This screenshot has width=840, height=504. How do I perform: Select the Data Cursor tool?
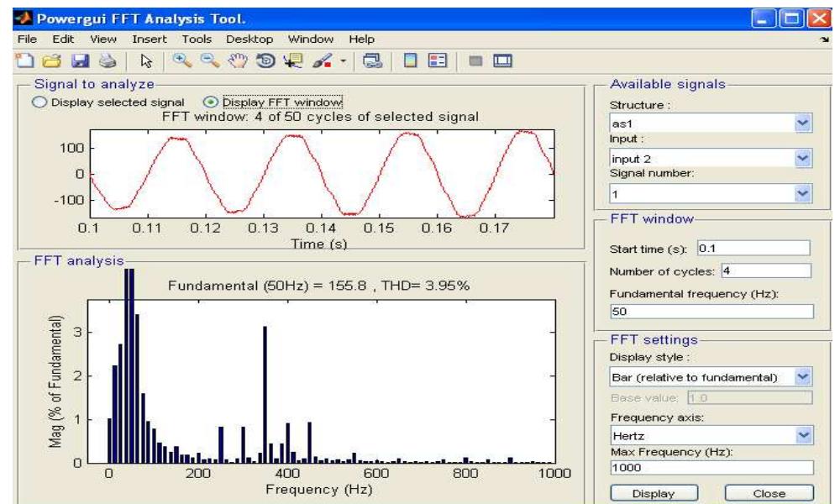coord(293,60)
